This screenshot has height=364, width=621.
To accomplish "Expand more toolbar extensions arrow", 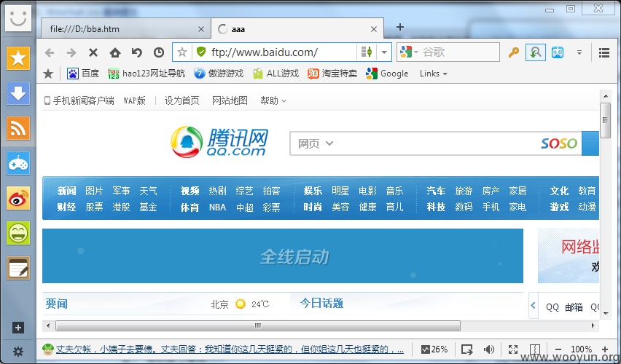I will [579, 52].
